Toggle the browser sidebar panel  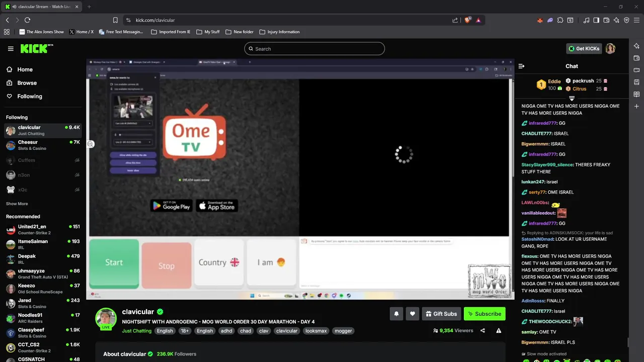coord(596,20)
